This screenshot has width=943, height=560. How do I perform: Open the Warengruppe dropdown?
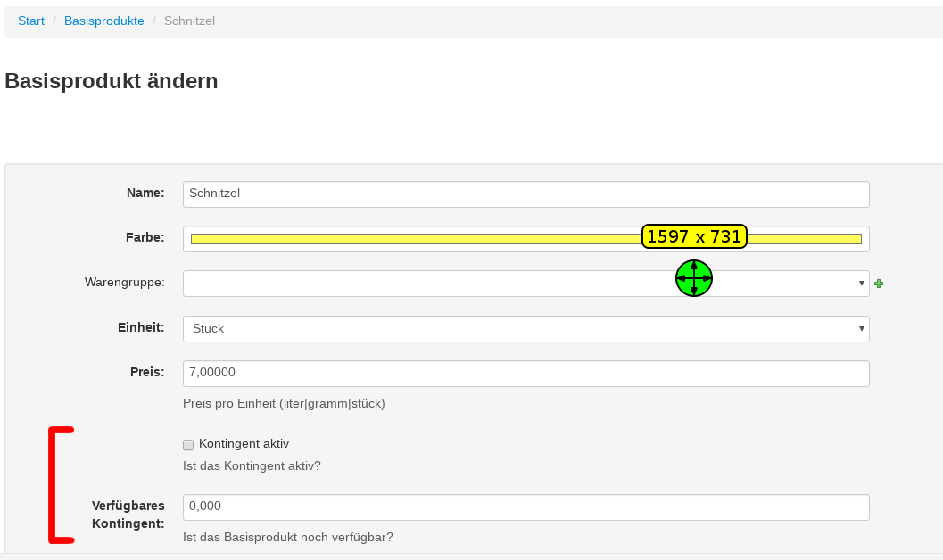(525, 284)
